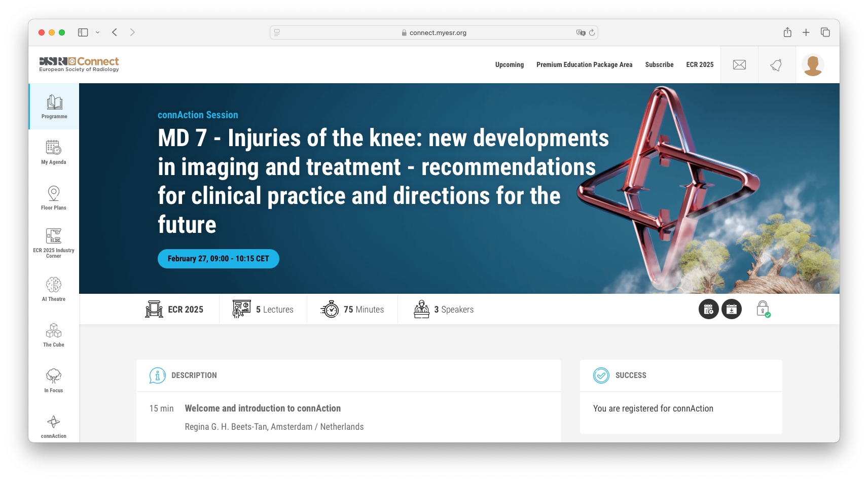
Task: Open The Cube section
Action: [x=54, y=335]
